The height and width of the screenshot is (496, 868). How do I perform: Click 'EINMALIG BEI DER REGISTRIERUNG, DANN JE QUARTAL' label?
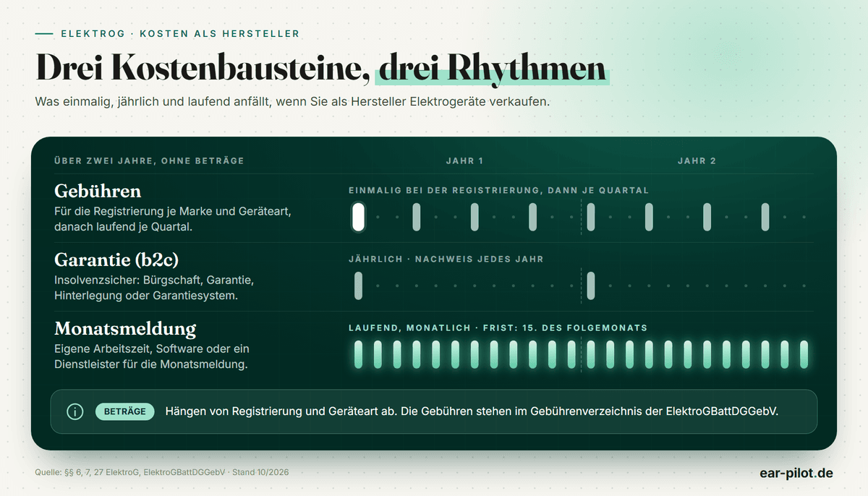tap(498, 190)
